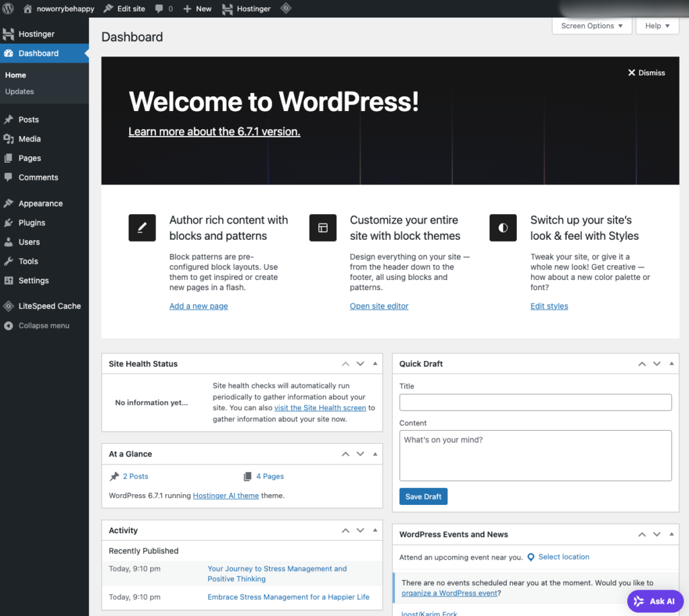Click the Comments icon in sidebar

[x=8, y=177]
